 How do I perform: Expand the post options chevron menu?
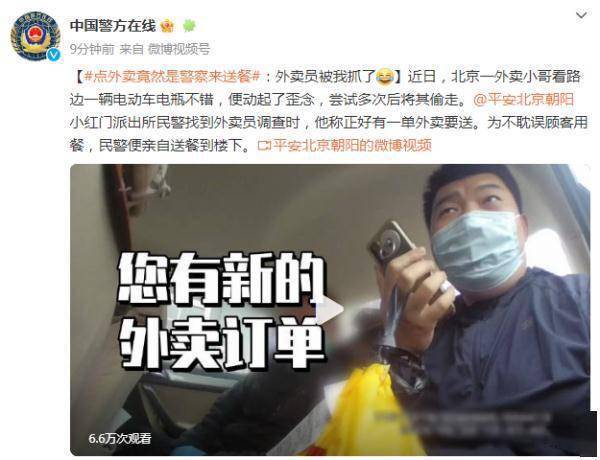(x=581, y=15)
